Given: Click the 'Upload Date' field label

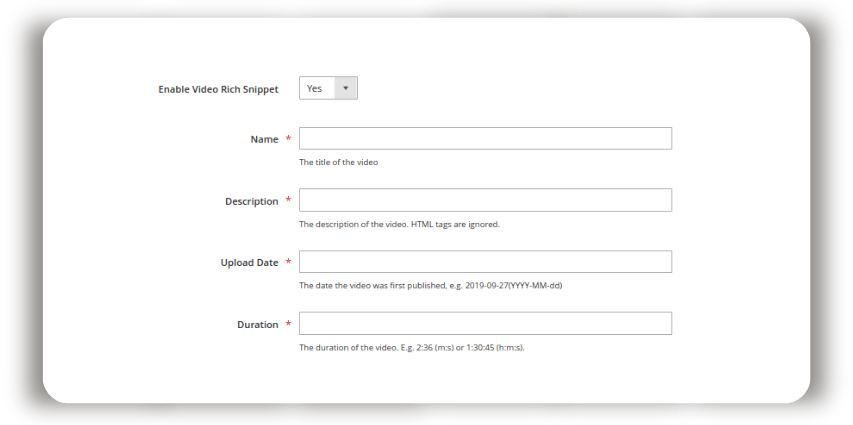Looking at the screenshot, I should (x=249, y=262).
